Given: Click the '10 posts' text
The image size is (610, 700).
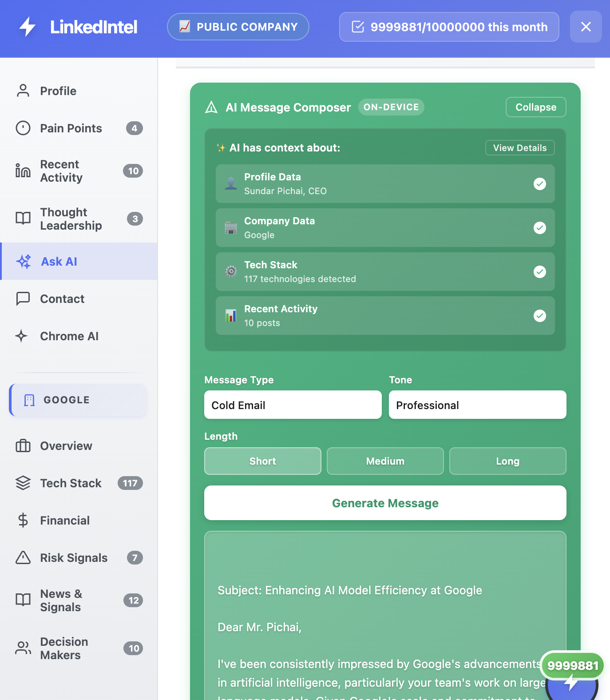Looking at the screenshot, I should [262, 323].
